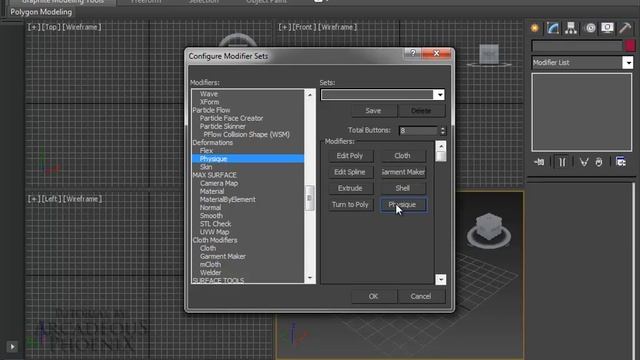Click the dialog help question mark
Screen dimensions: 640x360
point(413,53)
